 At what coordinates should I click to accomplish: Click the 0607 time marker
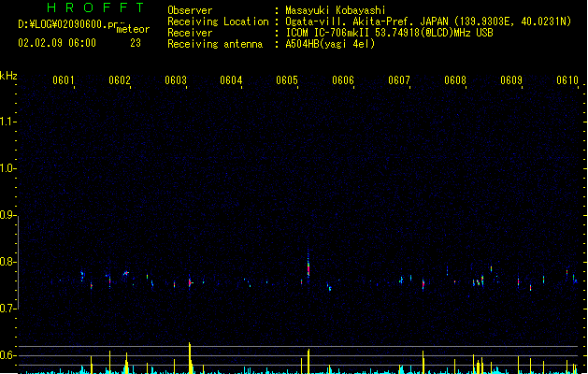tap(399, 80)
